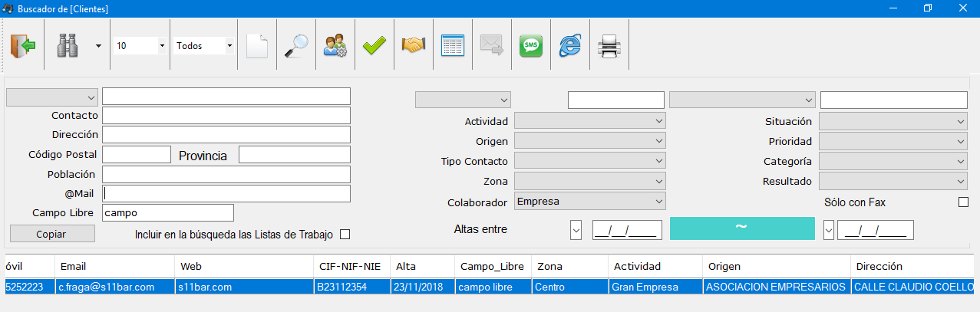Screen dimensions: 980x312
Task: Click the first Altas entre date field
Action: pyautogui.click(x=627, y=229)
